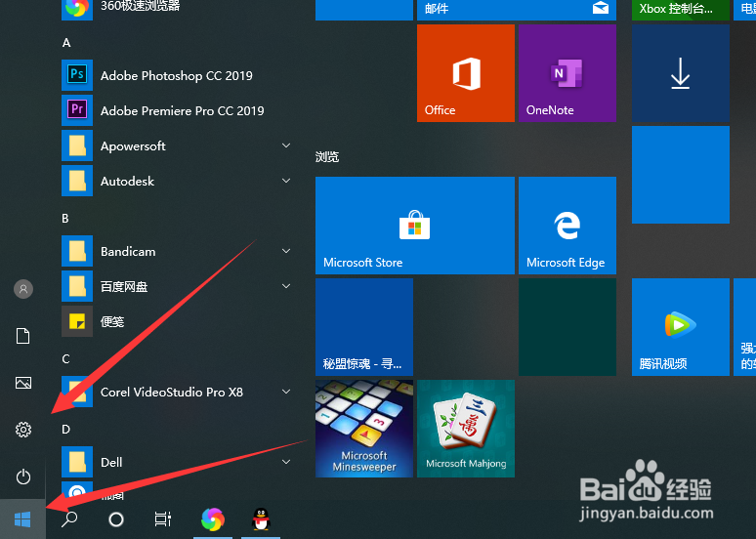Jump via the letter D header

[66, 430]
